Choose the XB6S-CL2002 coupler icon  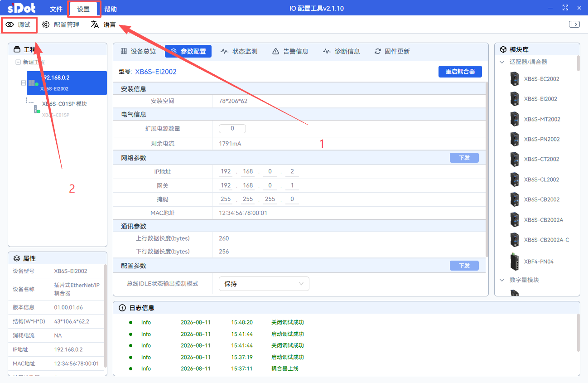click(x=514, y=179)
